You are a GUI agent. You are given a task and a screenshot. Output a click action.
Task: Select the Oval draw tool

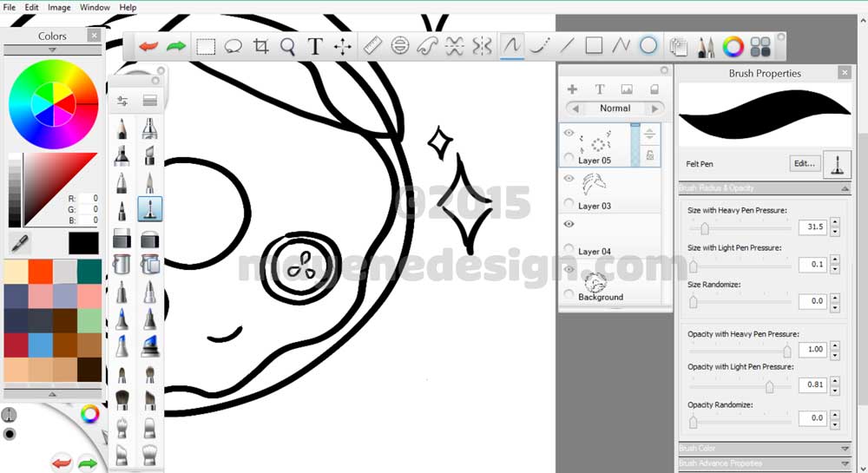coord(648,45)
